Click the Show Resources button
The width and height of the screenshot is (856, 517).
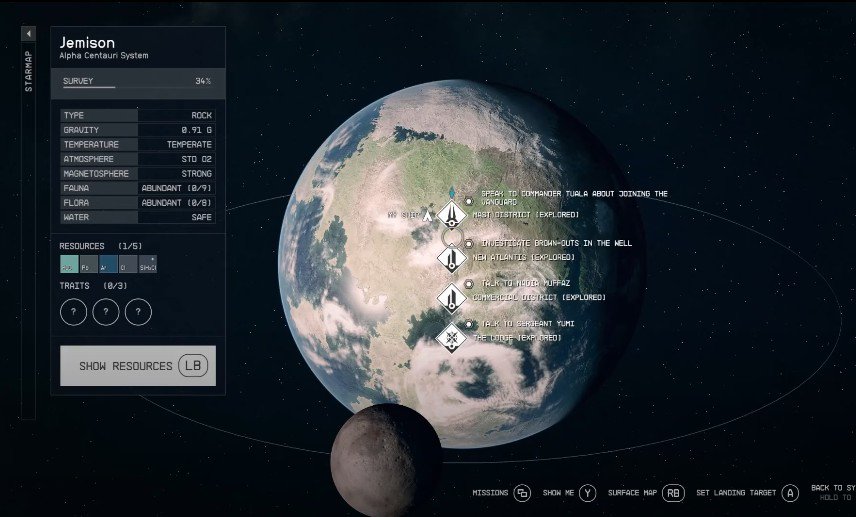138,366
